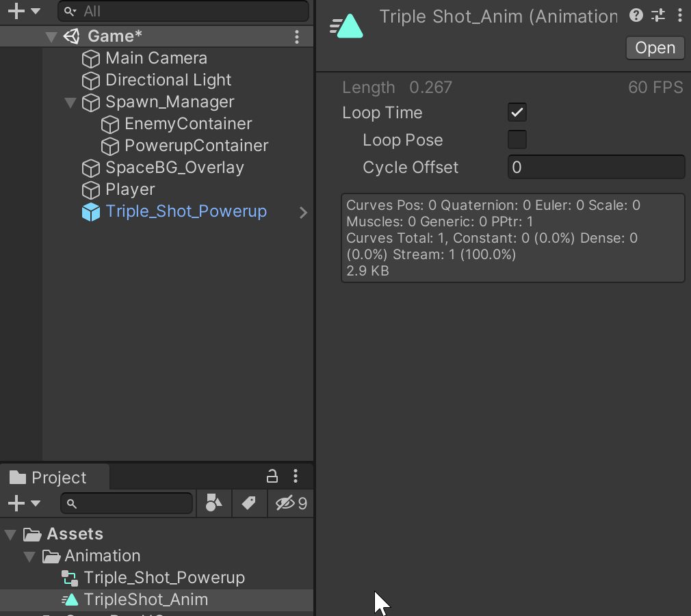Open Search by Type filter
Image resolution: width=691 pixels, height=616 pixels.
[x=213, y=503]
